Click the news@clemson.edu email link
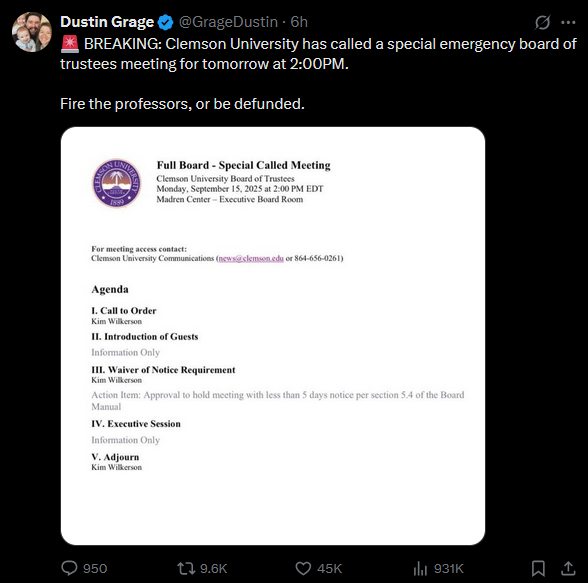 click(251, 258)
